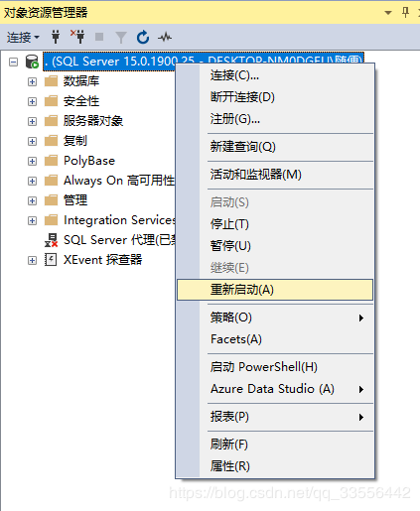Collapse the SQL Server root node
Screen dimensions: 420x511
tap(13, 62)
